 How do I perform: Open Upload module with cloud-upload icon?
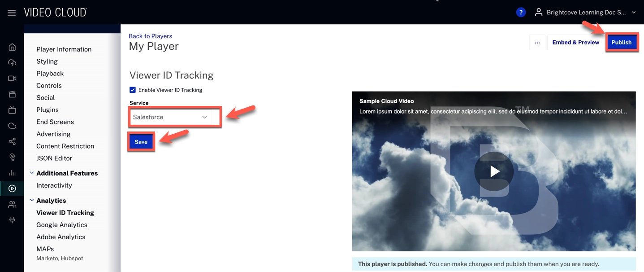pyautogui.click(x=12, y=63)
